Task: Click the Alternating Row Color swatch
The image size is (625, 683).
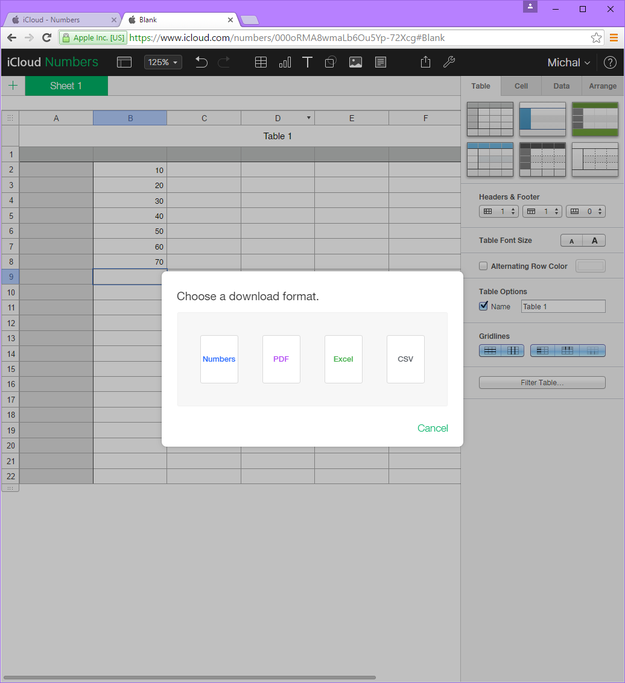Action: pos(590,266)
